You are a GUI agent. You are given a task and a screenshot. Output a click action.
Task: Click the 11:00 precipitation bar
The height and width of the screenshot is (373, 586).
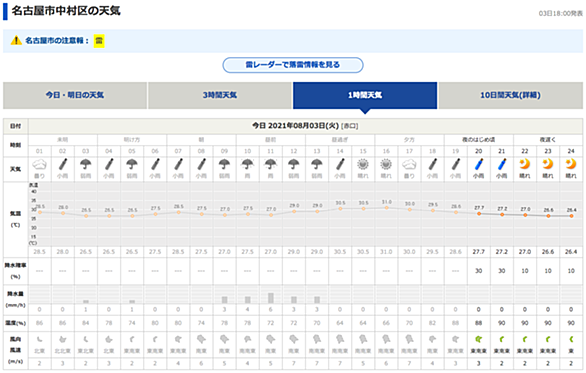271,298
